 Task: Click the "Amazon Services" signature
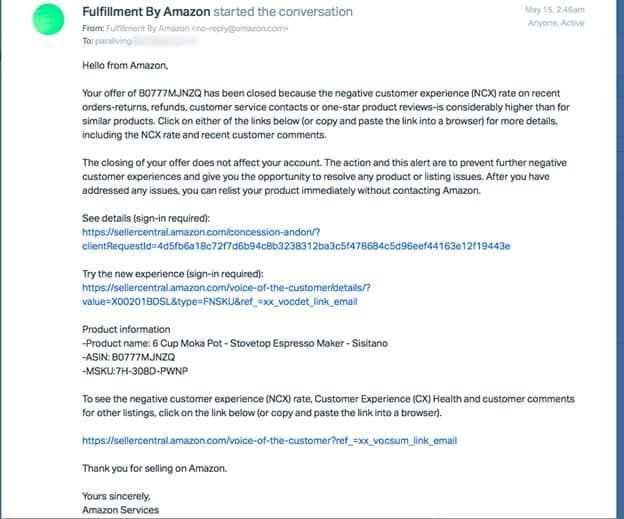coord(120,510)
